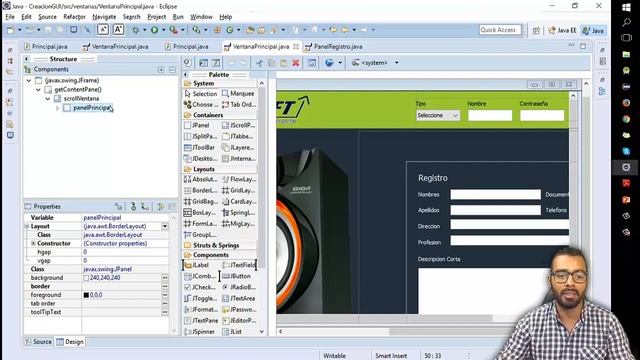Click the background property ellipsis button
The width and height of the screenshot is (640, 360).
click(x=165, y=278)
